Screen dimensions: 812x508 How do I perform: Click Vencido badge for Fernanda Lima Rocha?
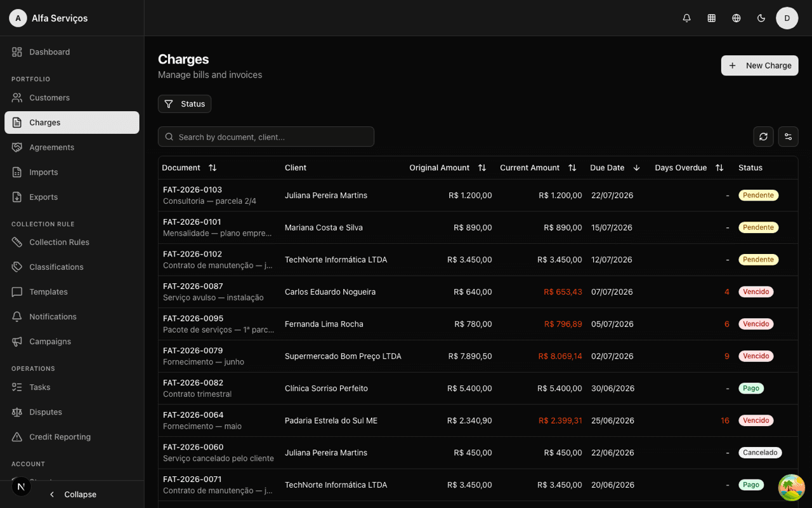click(756, 324)
